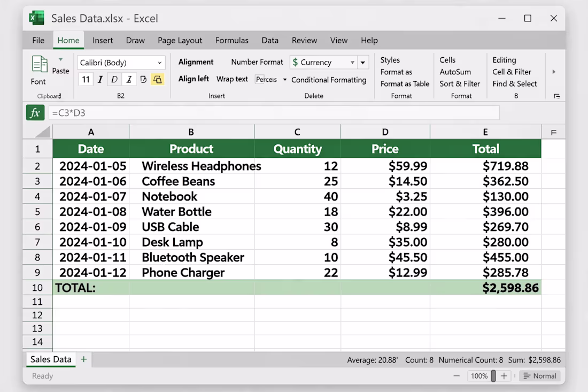Image resolution: width=588 pixels, height=392 pixels.
Task: Select column E header
Action: tap(485, 132)
